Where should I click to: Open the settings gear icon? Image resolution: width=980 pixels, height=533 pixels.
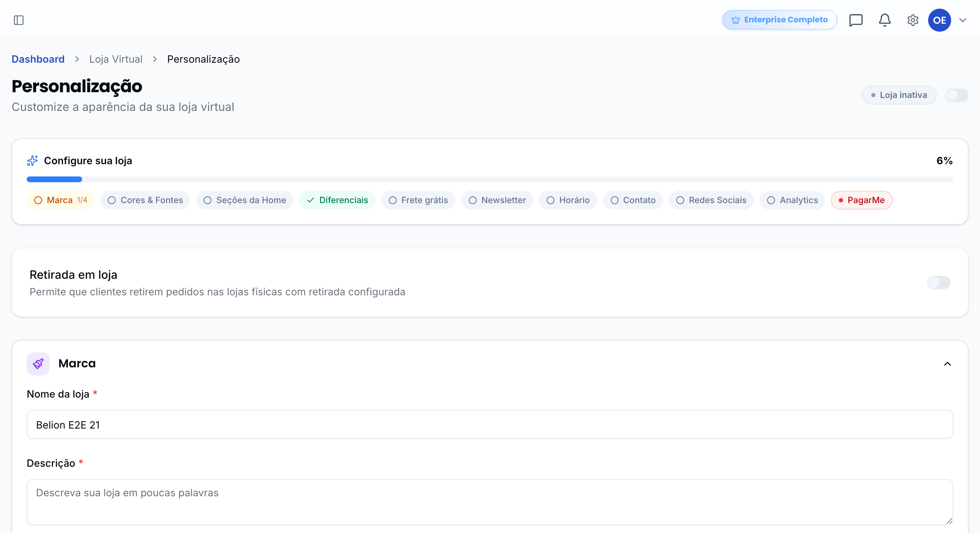click(913, 20)
